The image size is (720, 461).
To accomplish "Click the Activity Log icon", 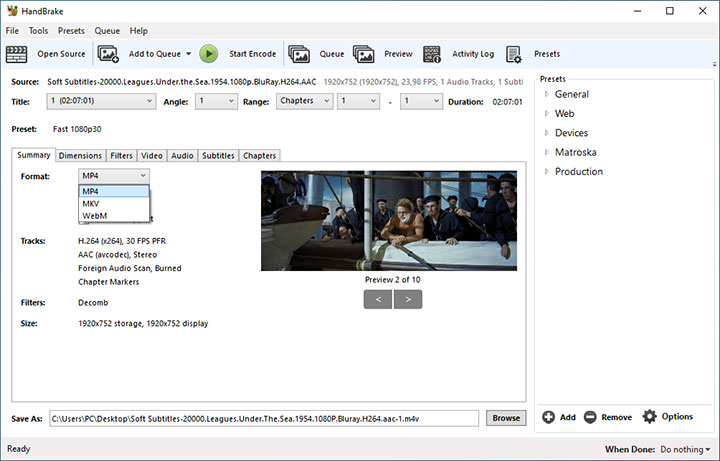I will click(432, 54).
